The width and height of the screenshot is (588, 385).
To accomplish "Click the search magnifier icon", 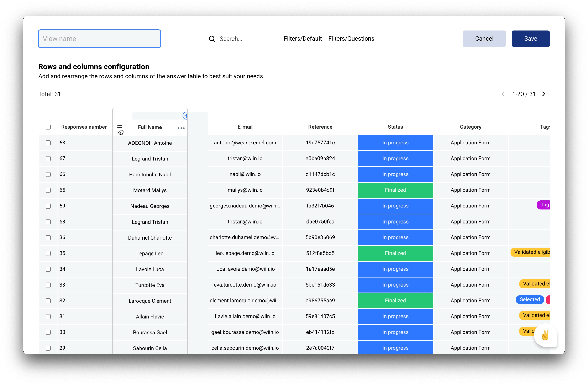I will pyautogui.click(x=212, y=39).
